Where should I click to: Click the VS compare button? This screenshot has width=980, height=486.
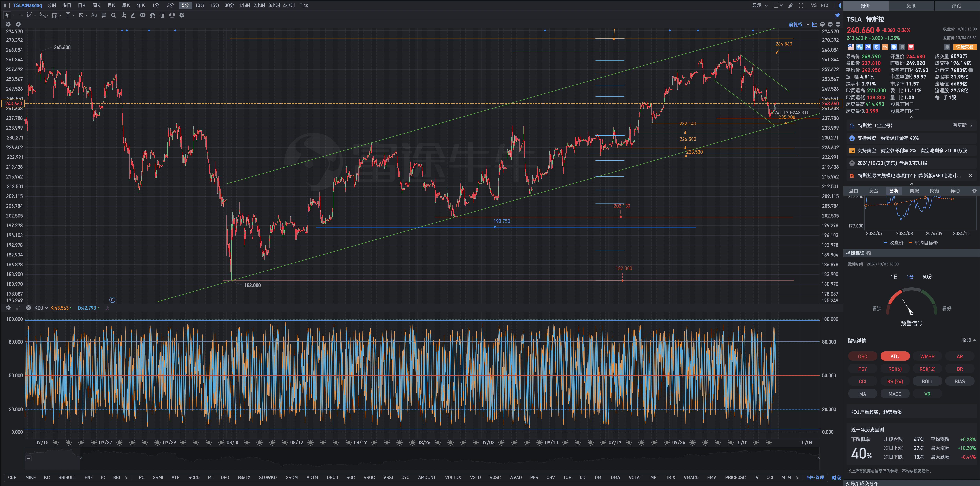[813, 5]
